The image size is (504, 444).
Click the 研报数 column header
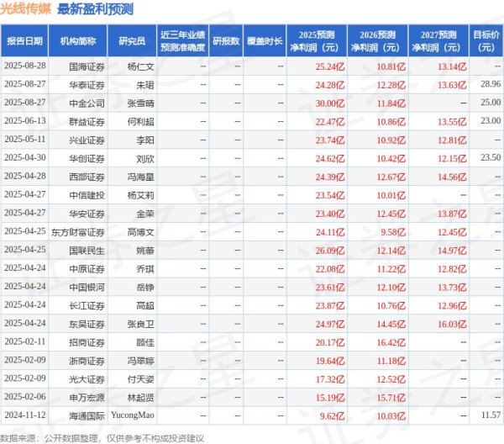pyautogui.click(x=226, y=41)
